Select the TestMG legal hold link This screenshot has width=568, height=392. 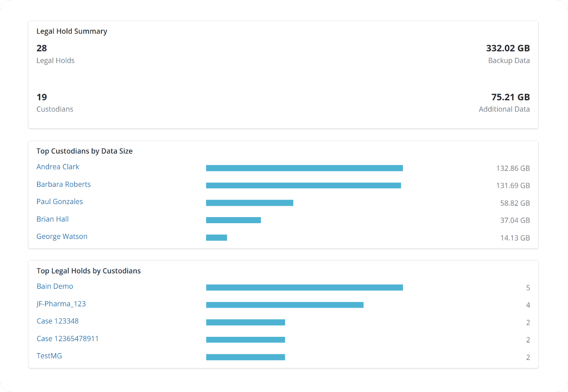49,356
